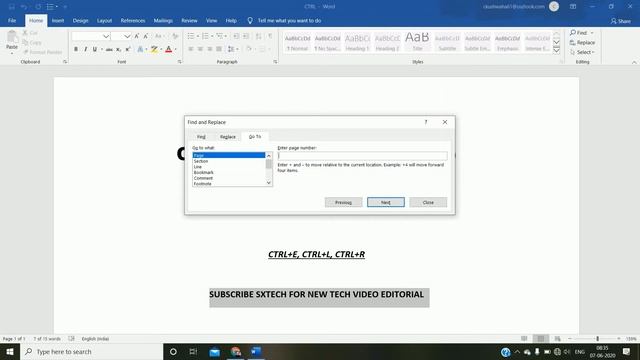Screen dimensions: 640x360
Task: Toggle Underline formatting
Action: point(95,49)
